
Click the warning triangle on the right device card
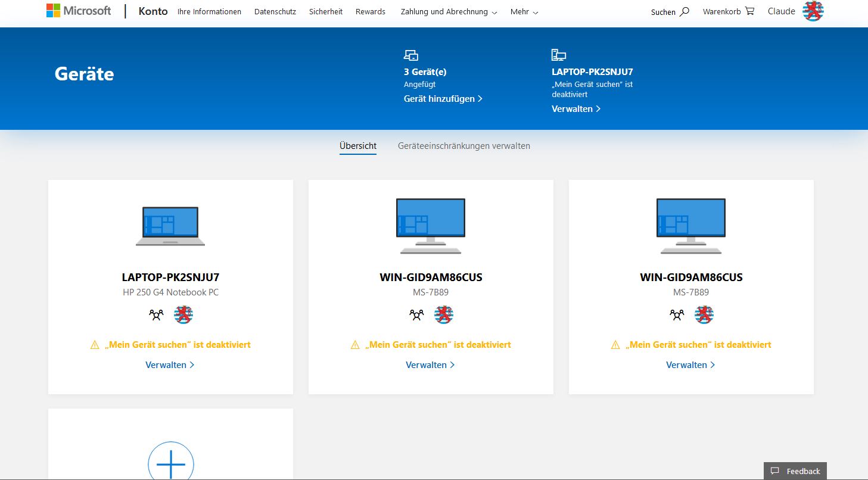coord(615,345)
